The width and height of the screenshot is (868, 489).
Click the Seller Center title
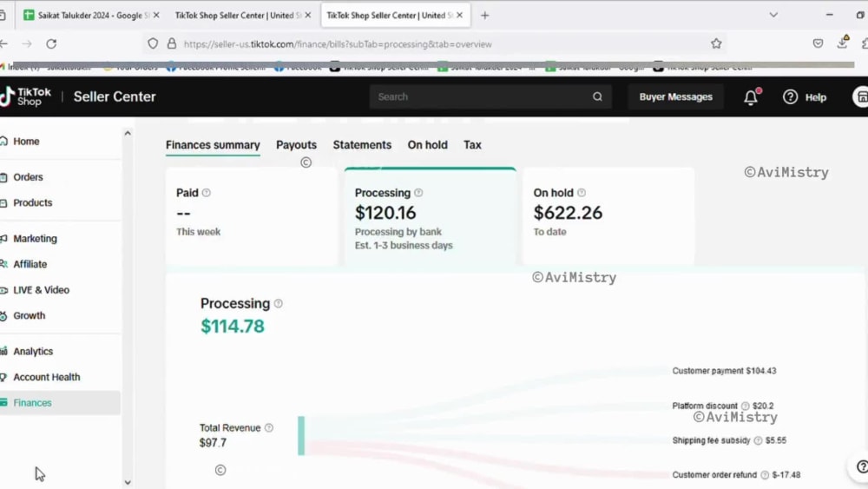[x=115, y=97]
